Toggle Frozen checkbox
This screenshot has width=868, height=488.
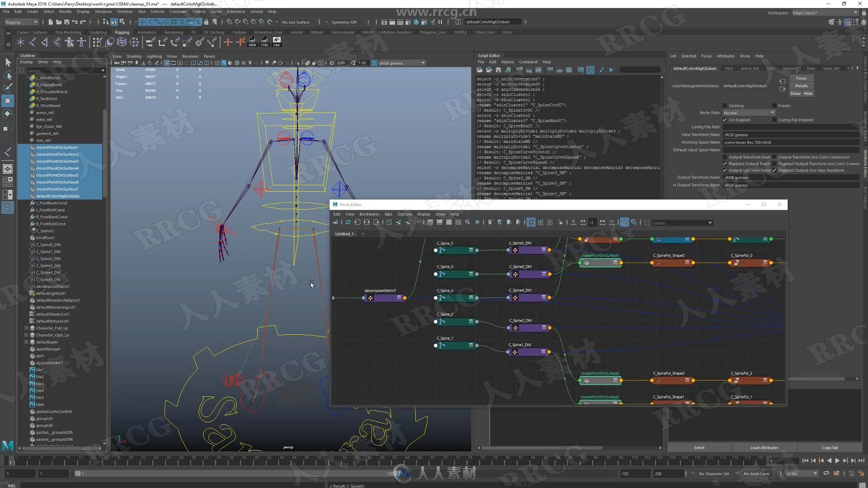tap(774, 106)
